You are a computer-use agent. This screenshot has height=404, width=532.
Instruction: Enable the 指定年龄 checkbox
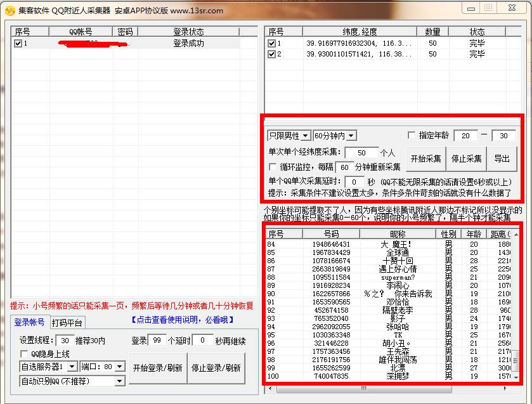tap(412, 136)
